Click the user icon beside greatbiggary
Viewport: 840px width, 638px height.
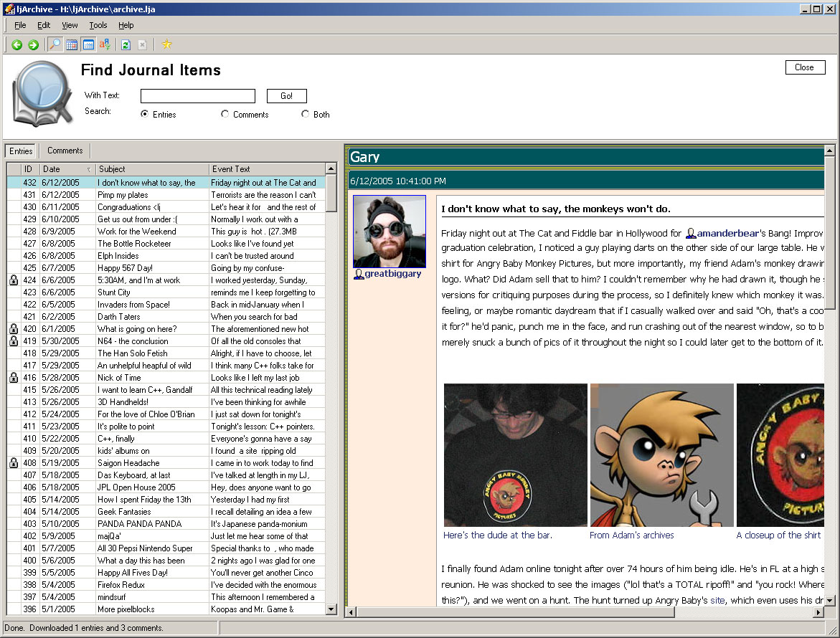[x=359, y=274]
